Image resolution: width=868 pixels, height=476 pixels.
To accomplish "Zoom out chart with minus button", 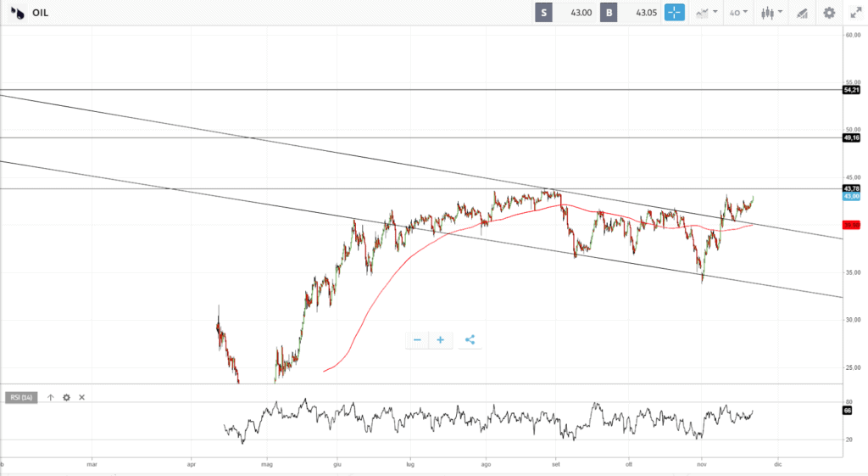I will pos(417,340).
